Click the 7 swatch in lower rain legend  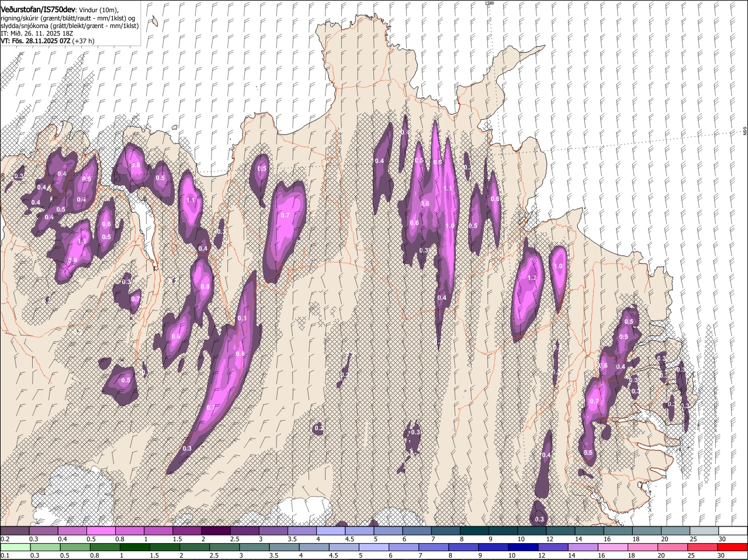tap(434, 548)
